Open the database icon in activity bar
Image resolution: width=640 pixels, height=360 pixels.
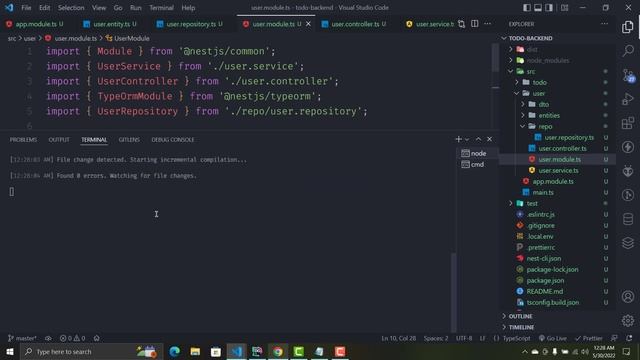(628, 219)
